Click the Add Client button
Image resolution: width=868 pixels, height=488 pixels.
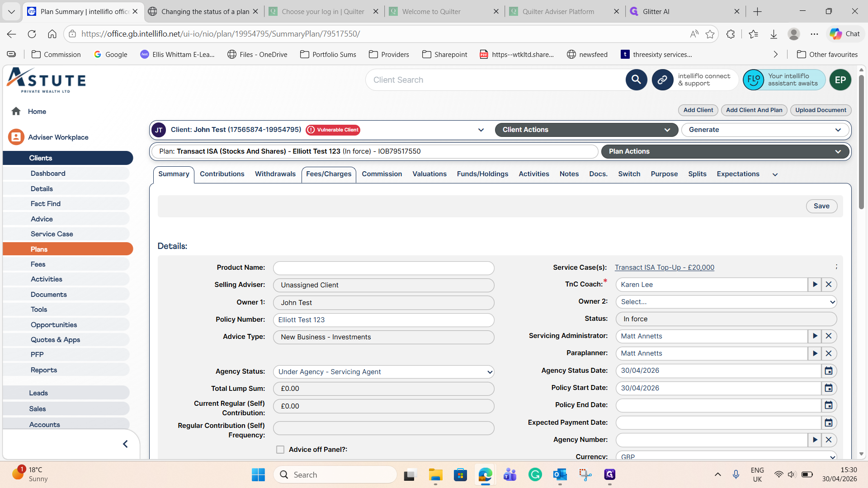click(x=698, y=110)
